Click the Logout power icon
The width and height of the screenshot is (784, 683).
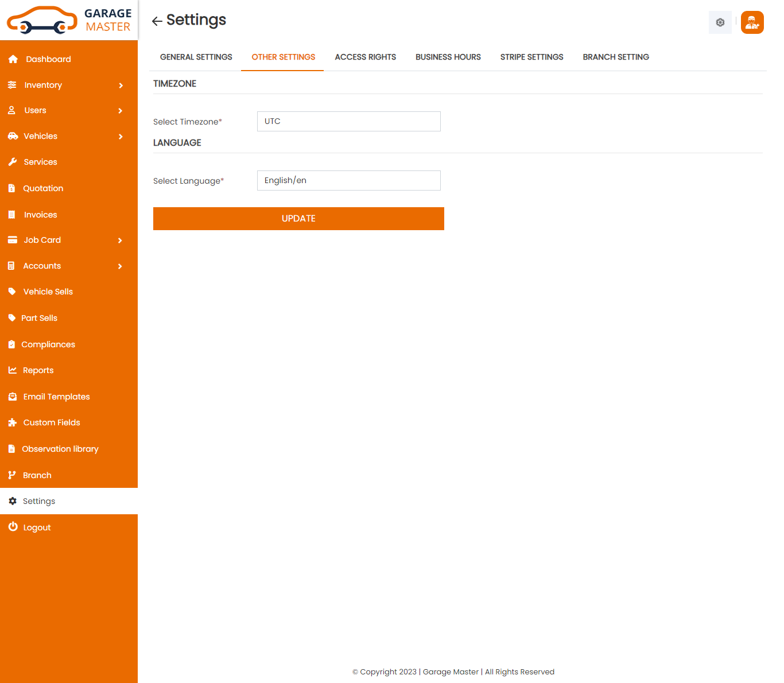point(13,527)
